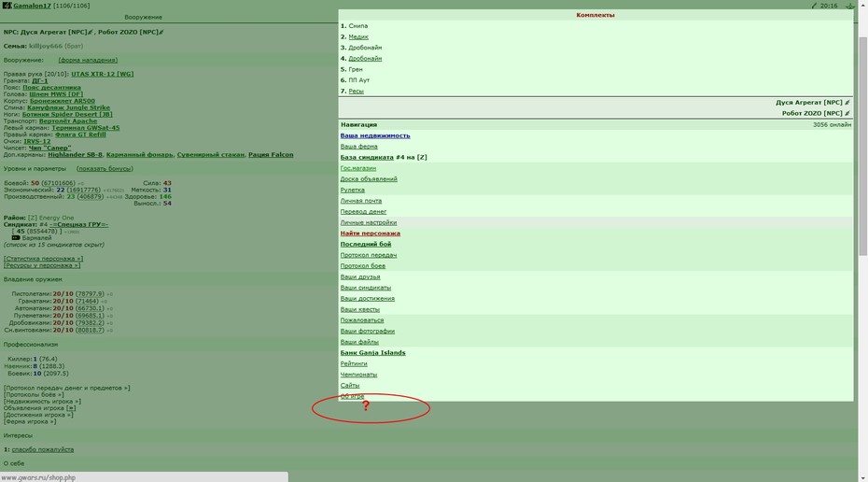Click the ship icon in the top-right corner
Image resolution: width=868 pixels, height=482 pixels.
pyautogui.click(x=849, y=6)
